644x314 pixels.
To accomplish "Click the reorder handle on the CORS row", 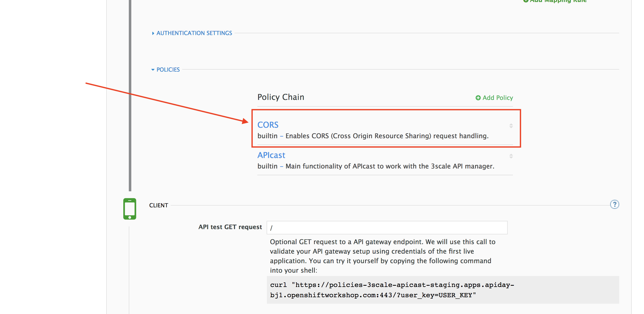I will click(511, 126).
